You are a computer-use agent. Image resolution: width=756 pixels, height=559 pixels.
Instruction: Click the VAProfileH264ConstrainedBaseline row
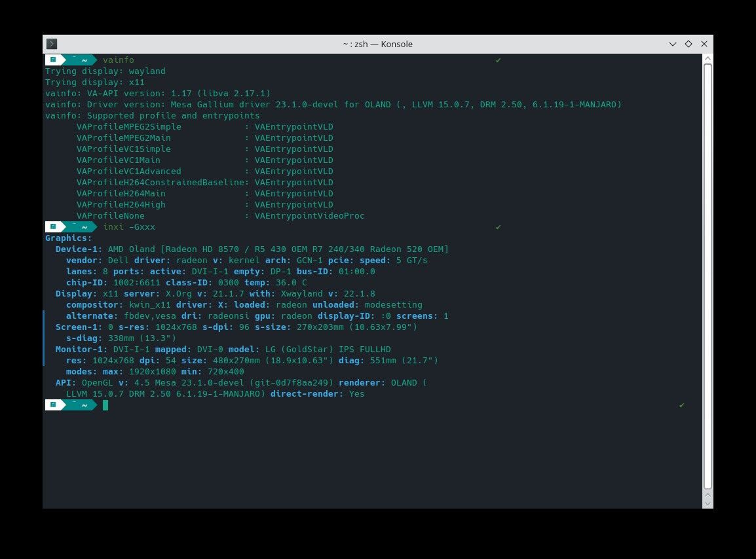[205, 182]
